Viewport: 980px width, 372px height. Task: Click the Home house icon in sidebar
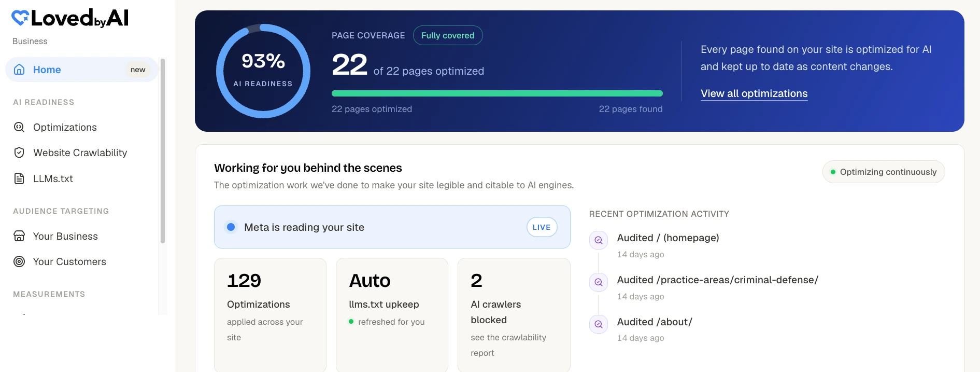click(19, 70)
